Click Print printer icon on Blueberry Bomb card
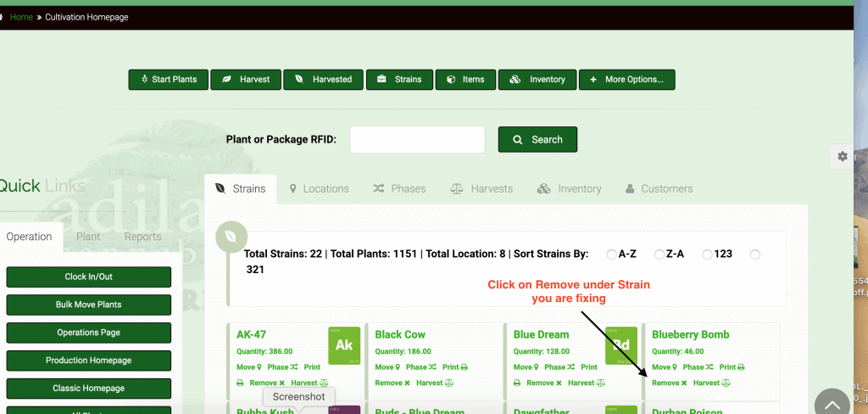 click(x=741, y=366)
